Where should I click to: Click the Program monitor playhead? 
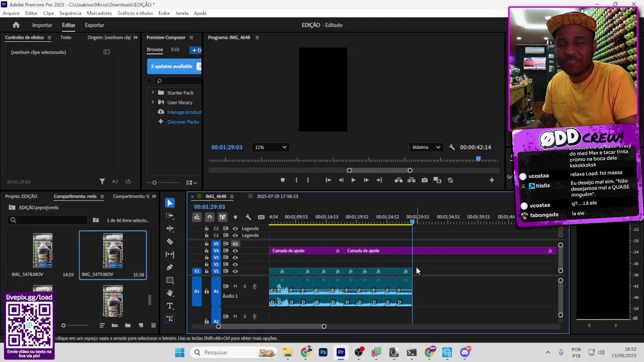tap(478, 159)
